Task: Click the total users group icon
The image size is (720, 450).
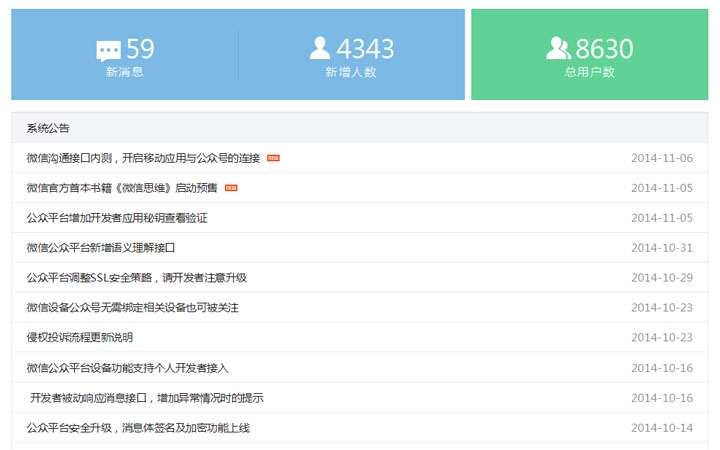Action: click(558, 48)
